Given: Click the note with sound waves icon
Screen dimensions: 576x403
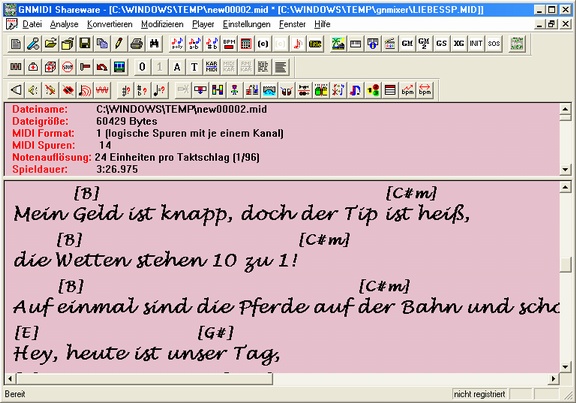Looking at the screenshot, I should pyautogui.click(x=85, y=90).
